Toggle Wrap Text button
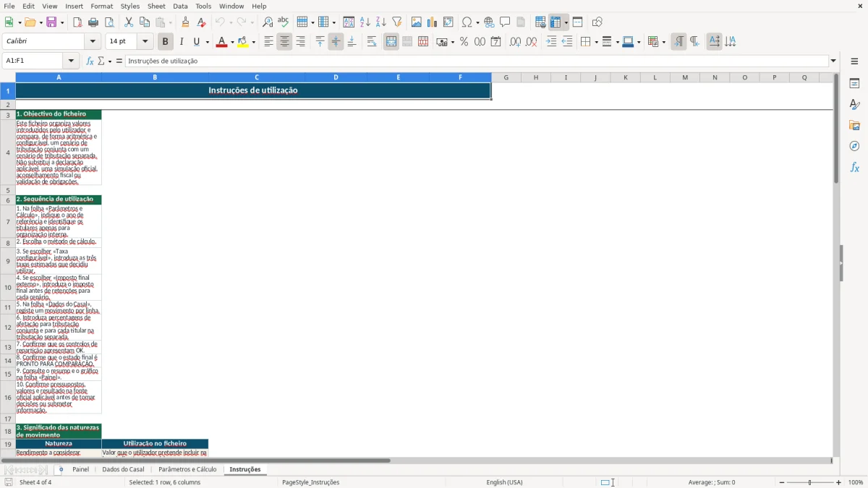 [x=372, y=42]
